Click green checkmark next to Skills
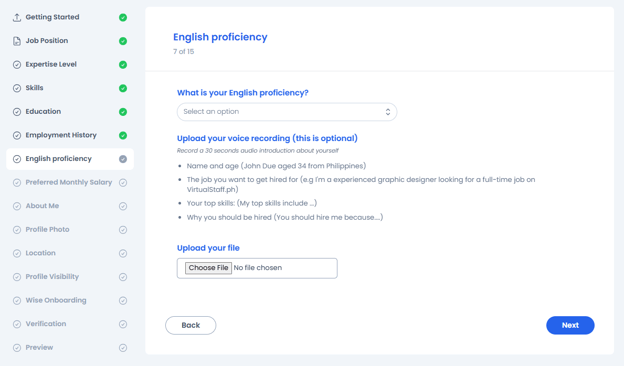This screenshot has width=624, height=366. [123, 88]
